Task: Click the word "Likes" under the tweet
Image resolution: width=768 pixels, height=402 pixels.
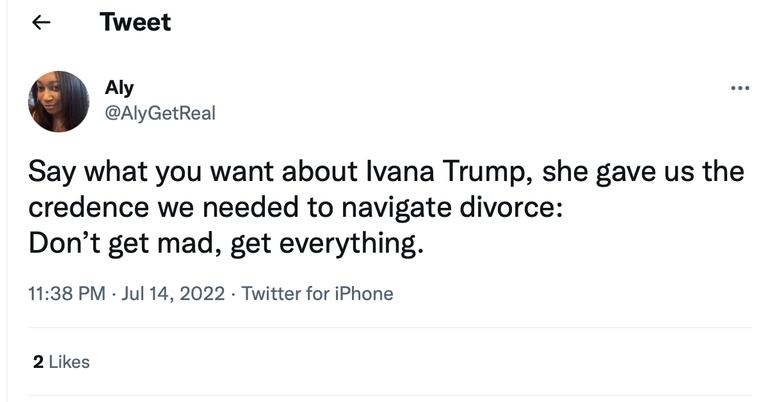Action: tap(69, 362)
